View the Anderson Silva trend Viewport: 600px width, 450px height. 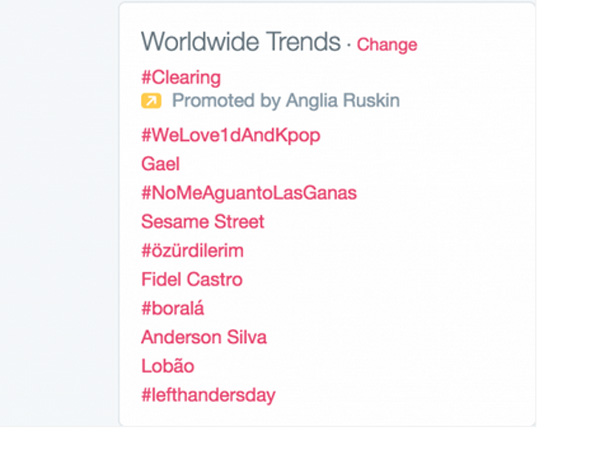(x=204, y=337)
